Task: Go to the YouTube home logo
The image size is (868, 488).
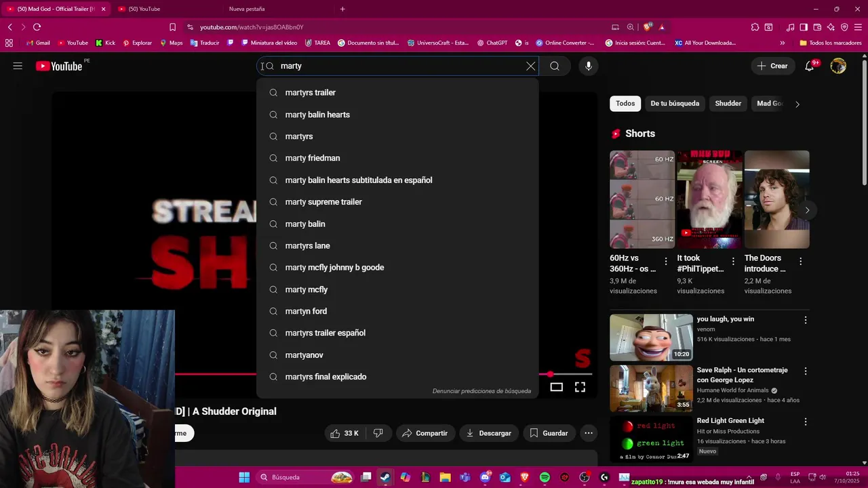Action: tap(59, 66)
